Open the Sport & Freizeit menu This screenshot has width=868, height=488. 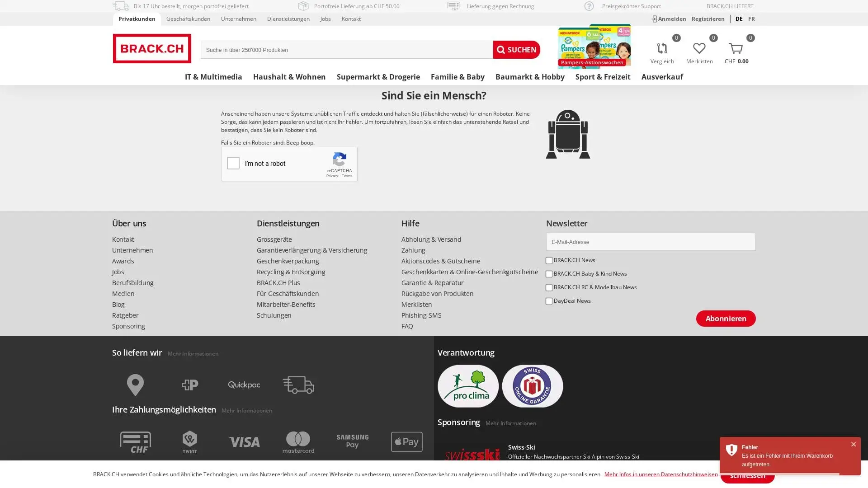pyautogui.click(x=603, y=77)
